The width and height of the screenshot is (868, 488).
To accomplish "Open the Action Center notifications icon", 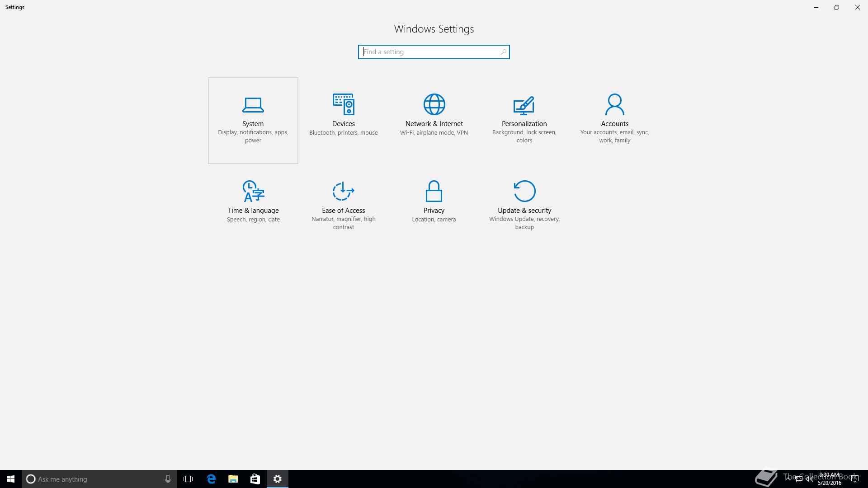I will click(x=854, y=479).
